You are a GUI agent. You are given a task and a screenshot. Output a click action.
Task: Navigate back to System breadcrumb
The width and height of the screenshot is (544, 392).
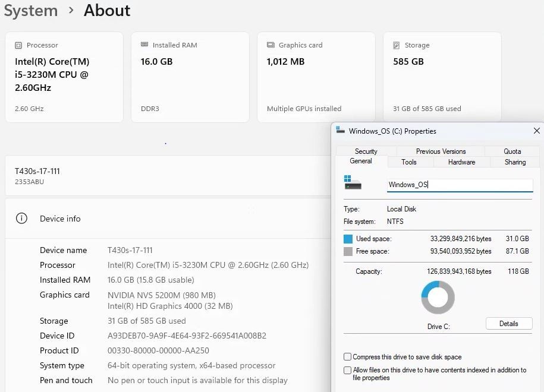click(x=31, y=11)
